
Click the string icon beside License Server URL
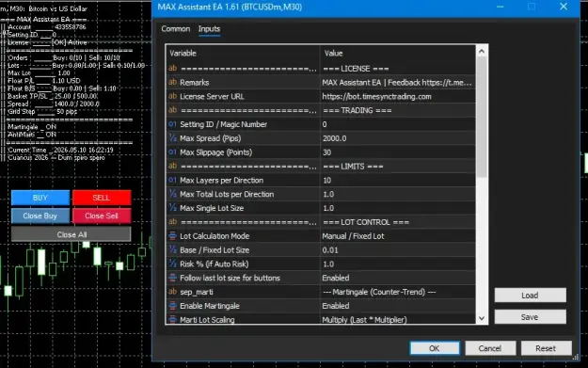(172, 96)
